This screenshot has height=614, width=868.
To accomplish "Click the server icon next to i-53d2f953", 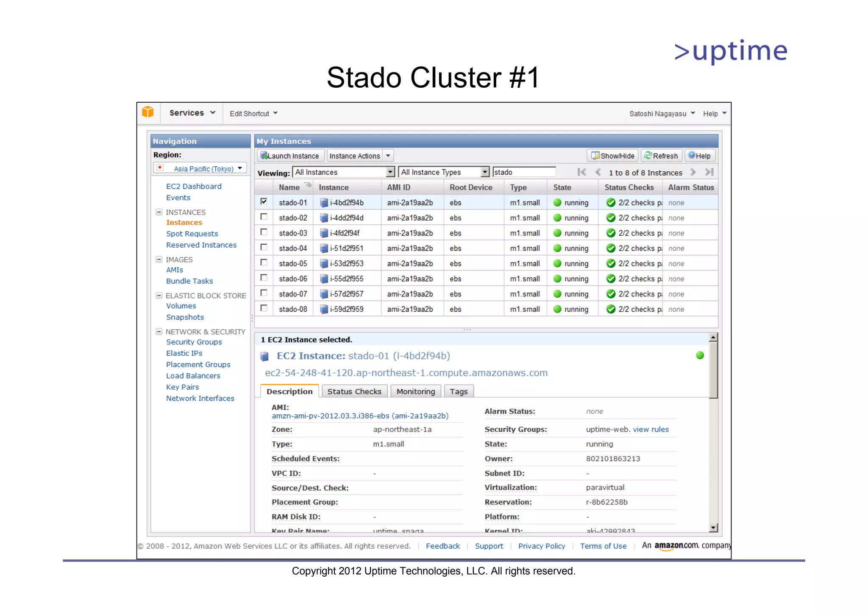I will 324,264.
